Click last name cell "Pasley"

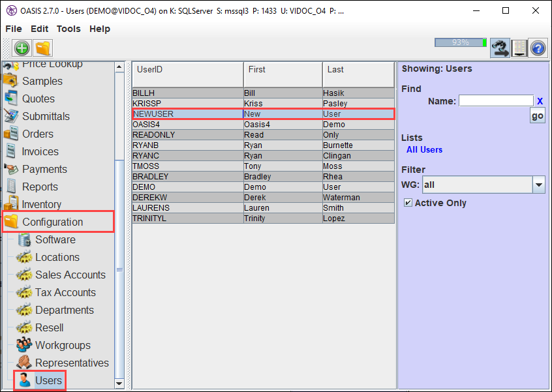coord(358,104)
